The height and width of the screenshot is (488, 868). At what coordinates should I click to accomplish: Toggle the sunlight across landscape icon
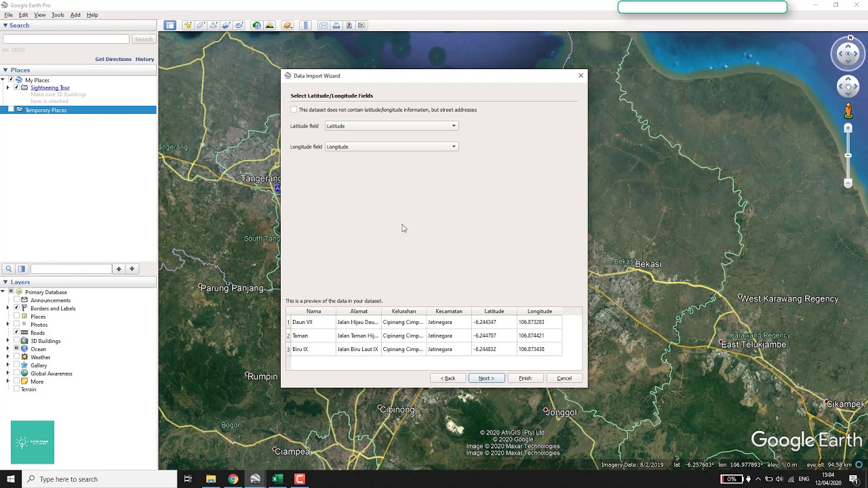(x=270, y=26)
